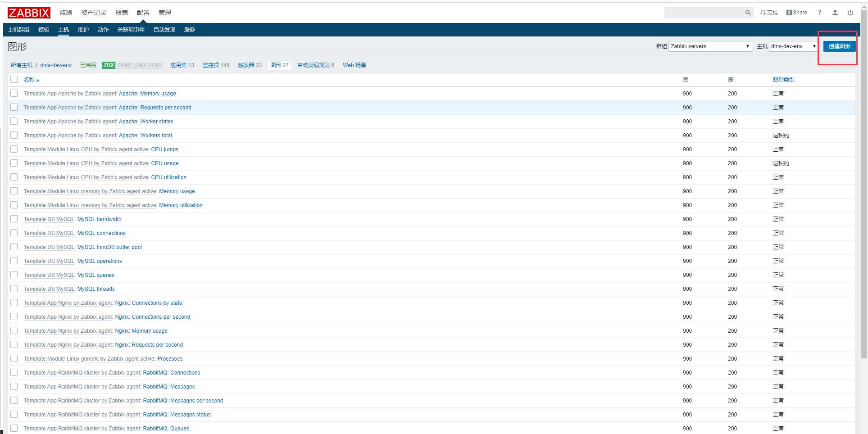The height and width of the screenshot is (434, 868).
Task: Check the MySQL bandwidth row checkbox
Action: [14, 219]
